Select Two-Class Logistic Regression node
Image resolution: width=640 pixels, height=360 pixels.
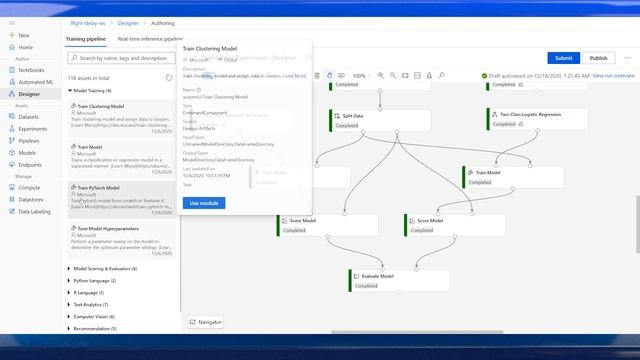[x=537, y=119]
